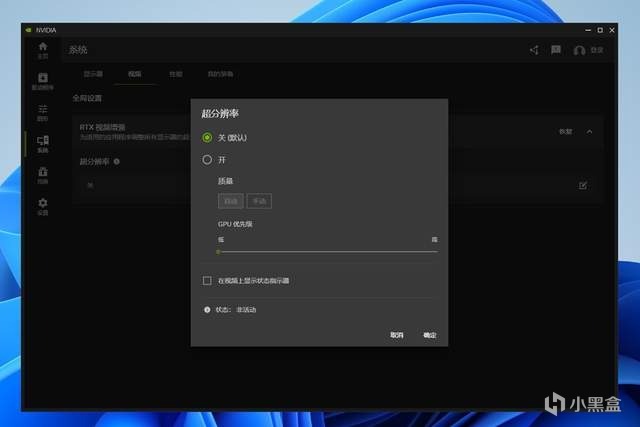Click the RTX video enhancement heading

pos(102,127)
